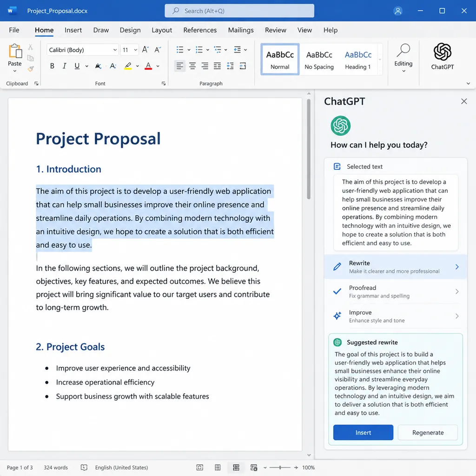The image size is (476, 476).
Task: Toggle bold formatting
Action: coord(52,66)
